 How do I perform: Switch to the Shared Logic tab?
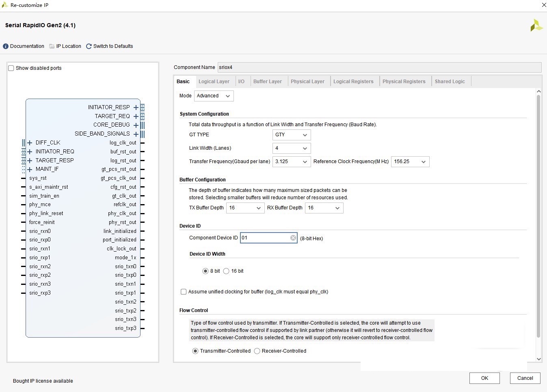(450, 82)
